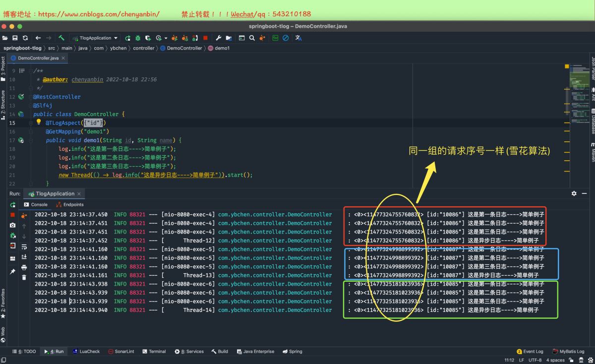Open the LF line separator selector
This screenshot has height=364, width=595.
(522, 360)
